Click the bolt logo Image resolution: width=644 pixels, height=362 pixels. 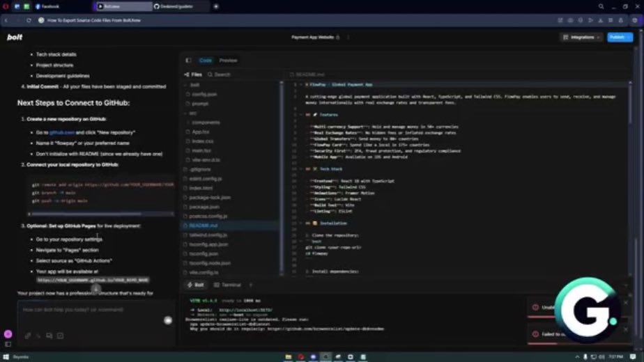tap(15, 38)
